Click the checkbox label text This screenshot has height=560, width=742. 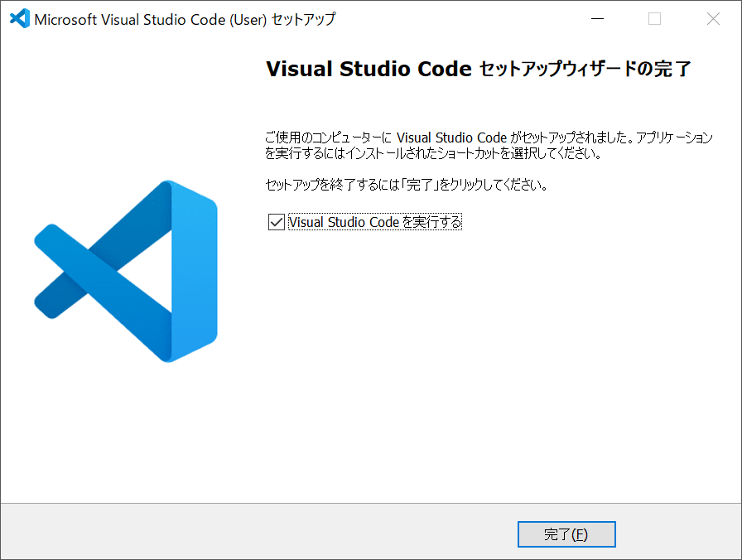tap(375, 221)
